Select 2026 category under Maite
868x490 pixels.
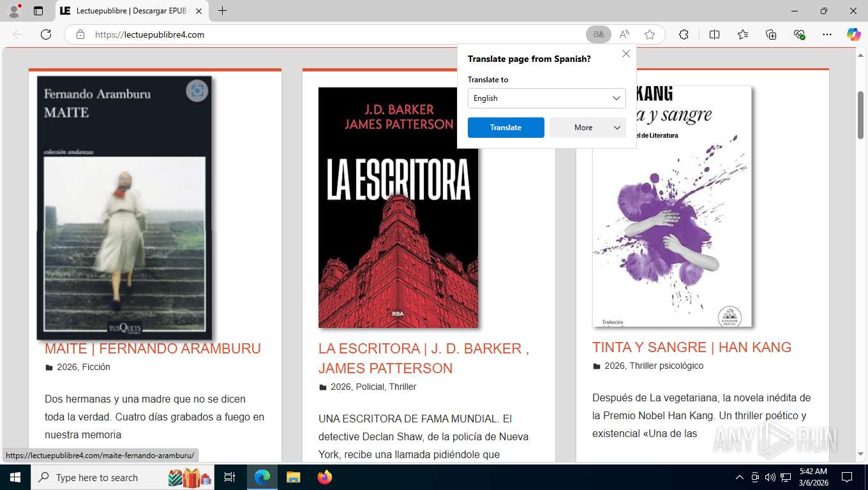(x=66, y=367)
